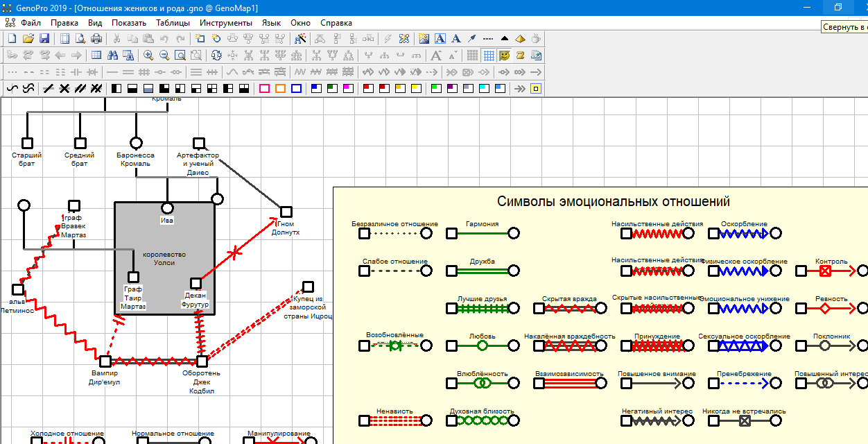Toggle the smiley emotional relationships button

click(x=505, y=55)
